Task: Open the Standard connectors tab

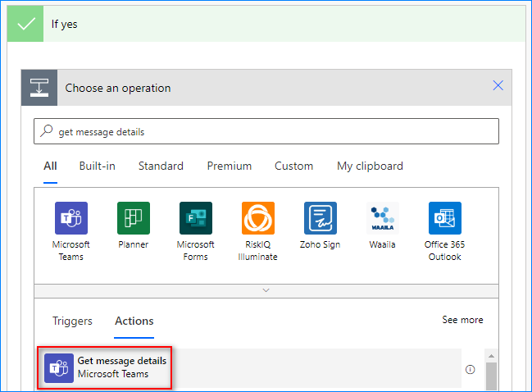Action: click(x=161, y=166)
